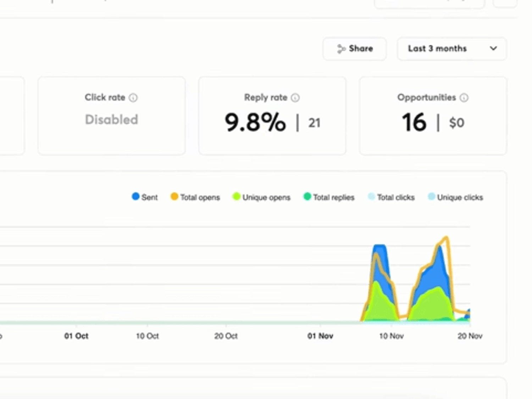This screenshot has height=399, width=532.
Task: Click the 01 Oct axis label
Action: (76, 336)
